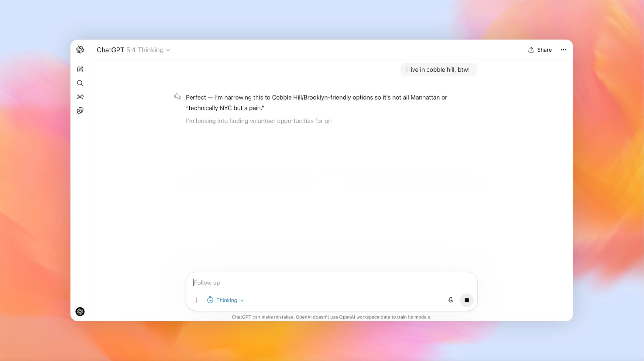
Task: Start voice dictation with microphone icon
Action: pyautogui.click(x=451, y=300)
